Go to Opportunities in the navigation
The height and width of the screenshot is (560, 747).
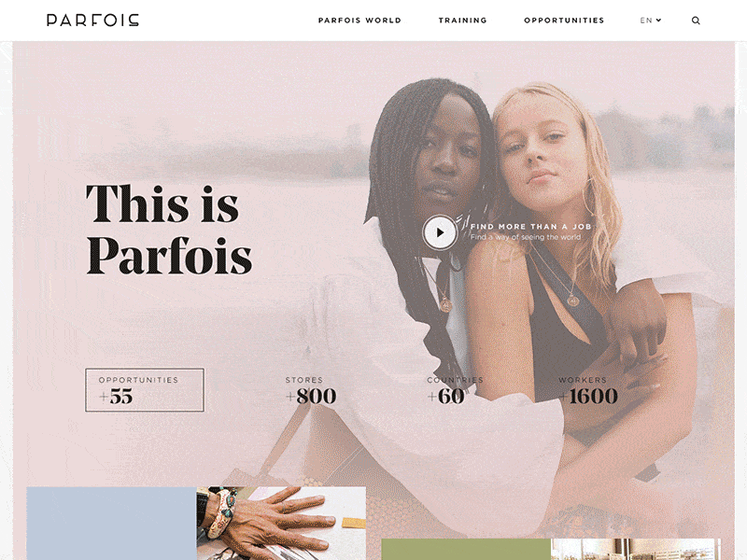click(x=564, y=21)
